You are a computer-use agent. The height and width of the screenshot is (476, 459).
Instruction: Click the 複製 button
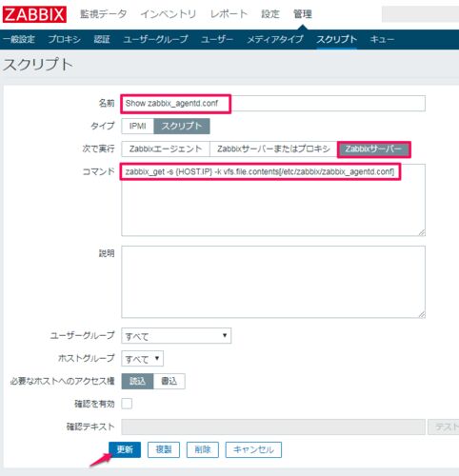[164, 449]
